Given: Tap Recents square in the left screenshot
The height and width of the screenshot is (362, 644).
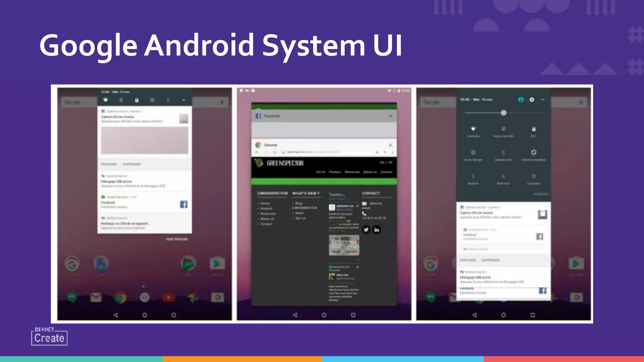Looking at the screenshot, I should [x=174, y=315].
